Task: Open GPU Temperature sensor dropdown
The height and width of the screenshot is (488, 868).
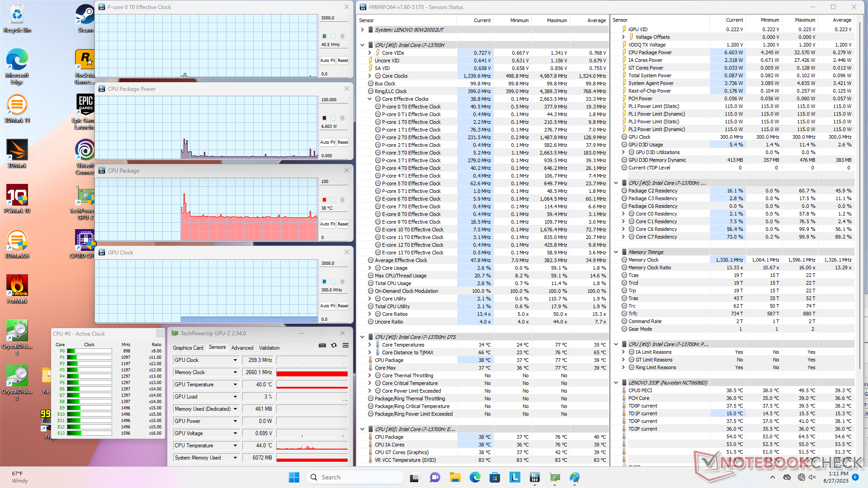Action: pyautogui.click(x=235, y=385)
